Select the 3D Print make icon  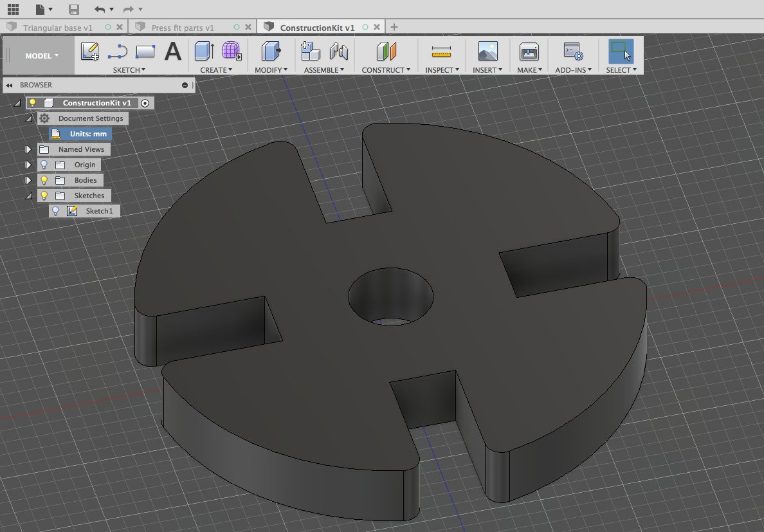529,51
